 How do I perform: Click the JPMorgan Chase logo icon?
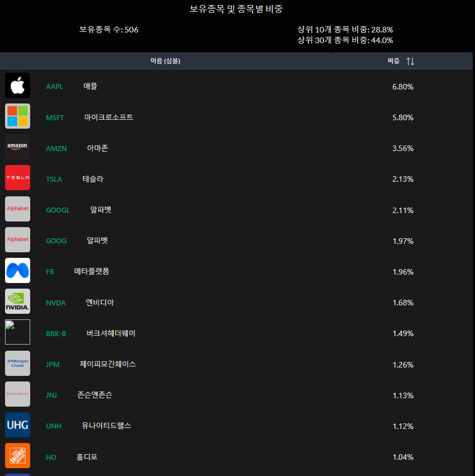coord(17,364)
